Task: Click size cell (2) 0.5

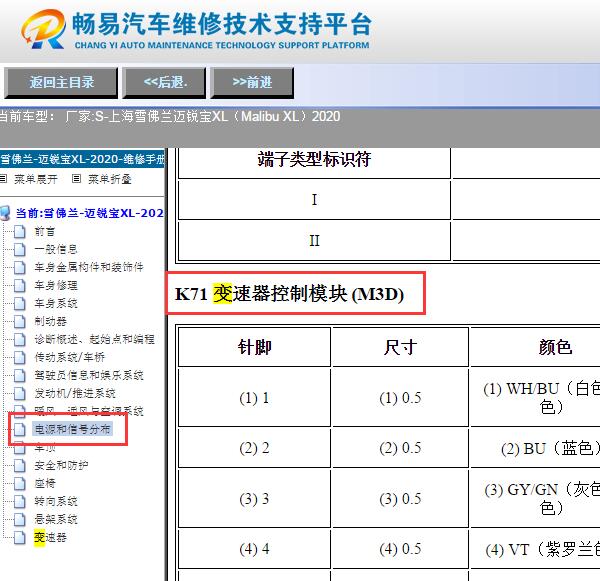Action: (400, 448)
